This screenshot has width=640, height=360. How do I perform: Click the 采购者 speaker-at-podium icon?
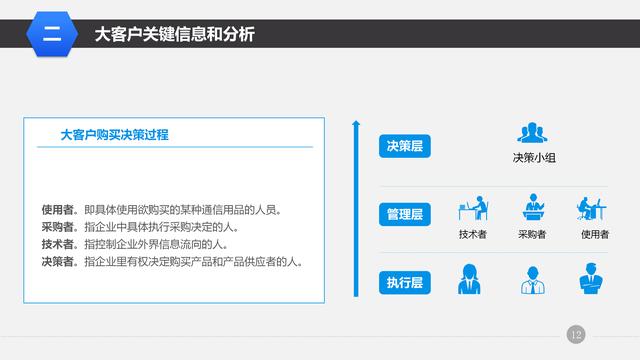tap(533, 207)
